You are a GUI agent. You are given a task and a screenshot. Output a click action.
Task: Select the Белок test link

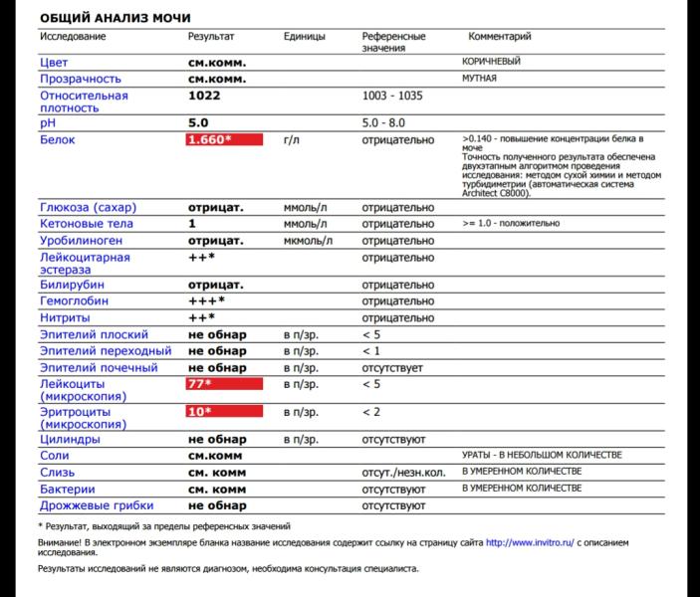(58, 140)
